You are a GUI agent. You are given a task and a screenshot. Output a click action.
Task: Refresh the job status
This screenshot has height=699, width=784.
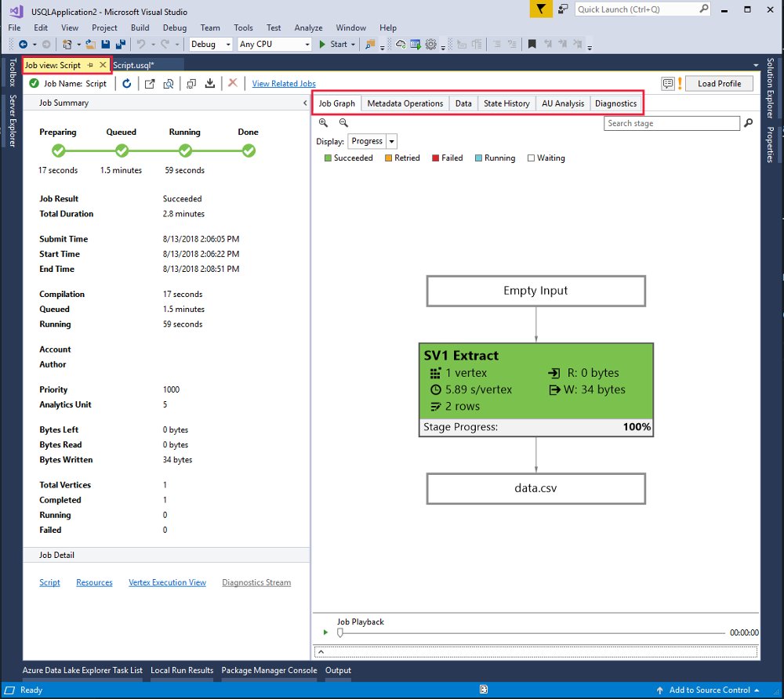(126, 84)
